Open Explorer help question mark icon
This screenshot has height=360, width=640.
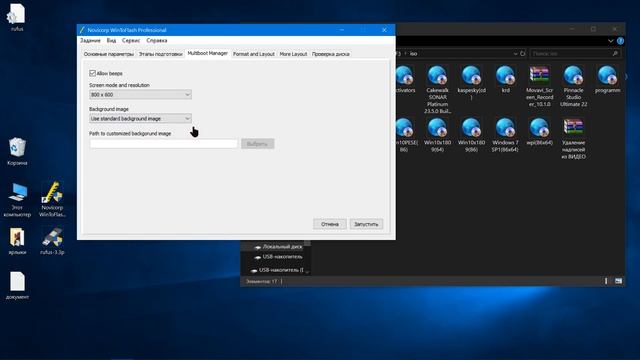pos(620,41)
